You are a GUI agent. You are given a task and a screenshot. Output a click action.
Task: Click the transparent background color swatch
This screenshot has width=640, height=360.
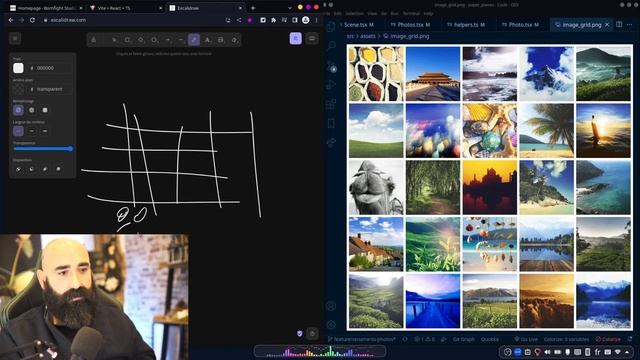18,89
